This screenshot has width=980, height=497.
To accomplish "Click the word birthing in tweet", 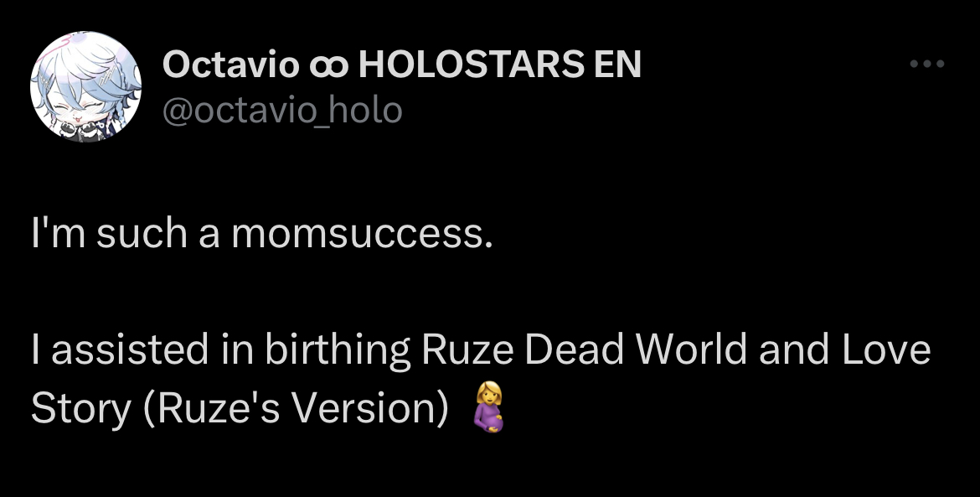I will click(x=338, y=350).
